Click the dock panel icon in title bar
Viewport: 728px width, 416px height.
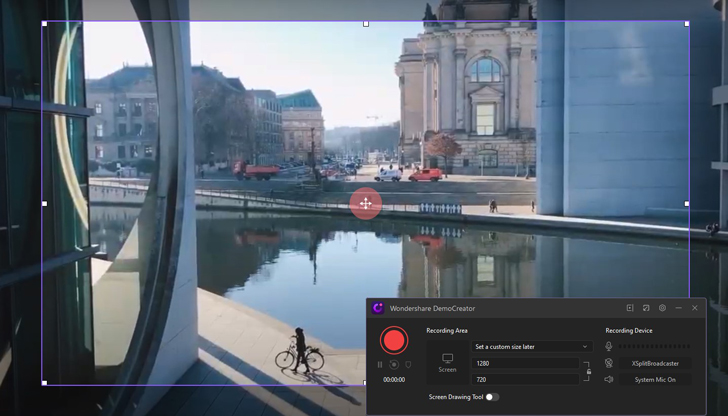(630, 308)
